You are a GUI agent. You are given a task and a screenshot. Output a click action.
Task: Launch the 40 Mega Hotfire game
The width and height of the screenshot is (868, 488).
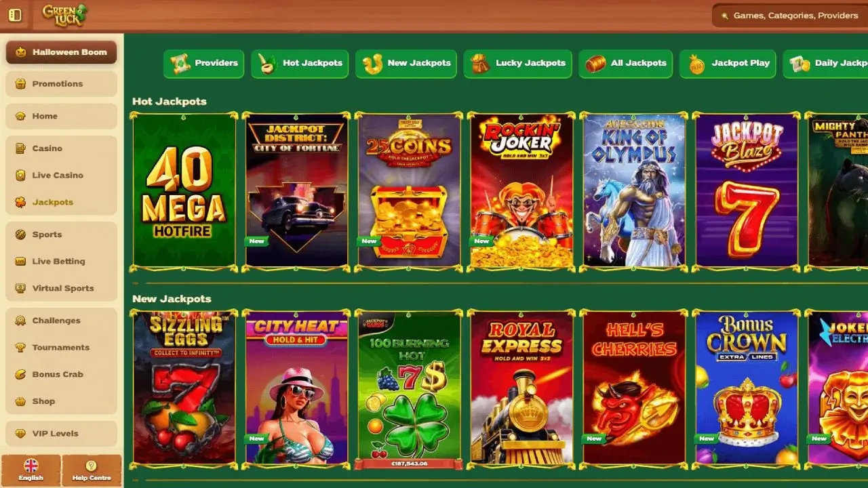184,191
